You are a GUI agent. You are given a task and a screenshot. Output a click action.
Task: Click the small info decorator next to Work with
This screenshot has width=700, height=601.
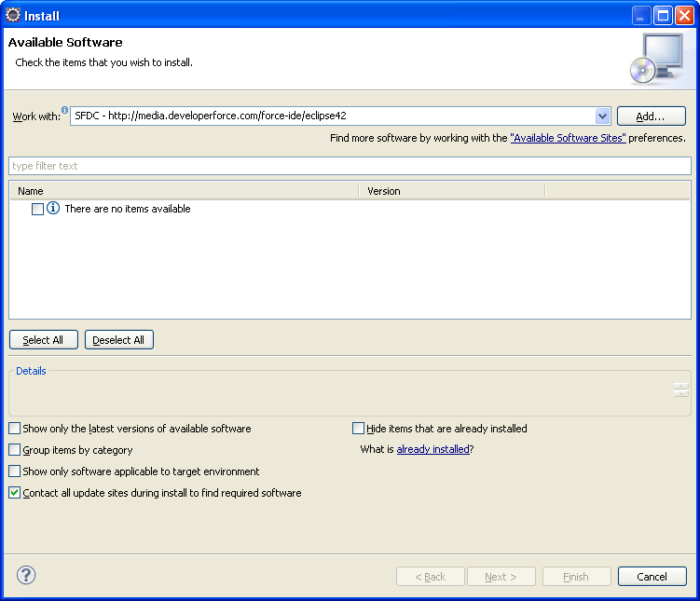coord(64,110)
